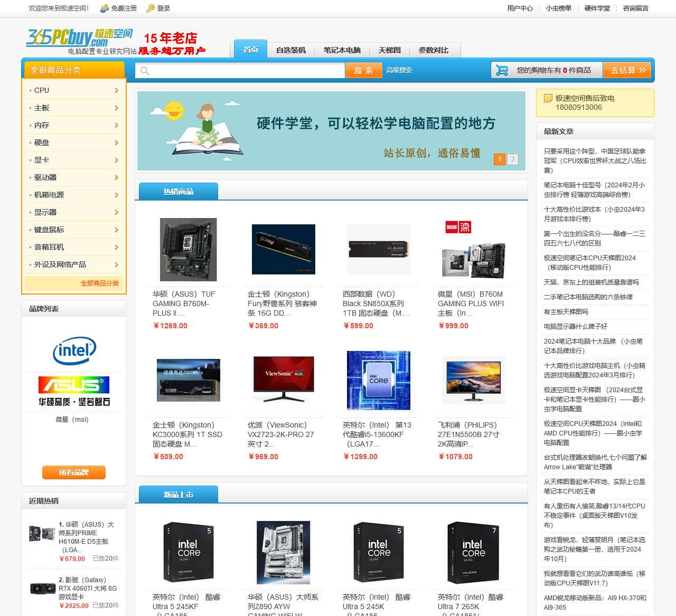
Task: Open the ASUS Z890 AYW motherboard image
Action: (x=284, y=553)
